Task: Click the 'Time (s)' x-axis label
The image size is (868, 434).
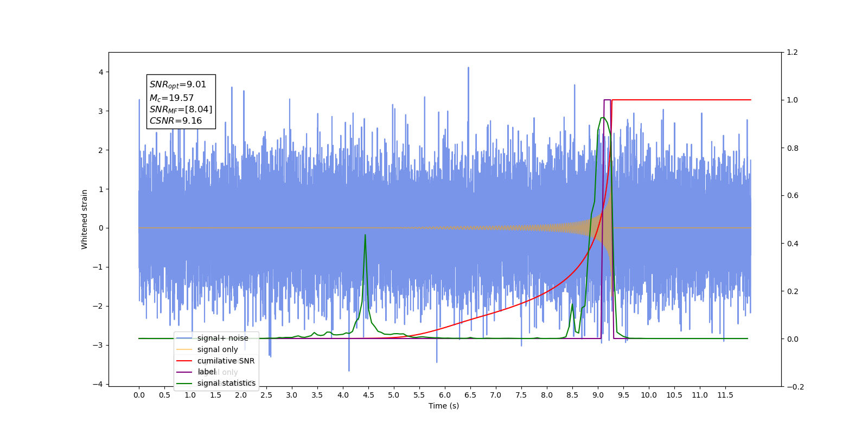Action: [x=444, y=406]
